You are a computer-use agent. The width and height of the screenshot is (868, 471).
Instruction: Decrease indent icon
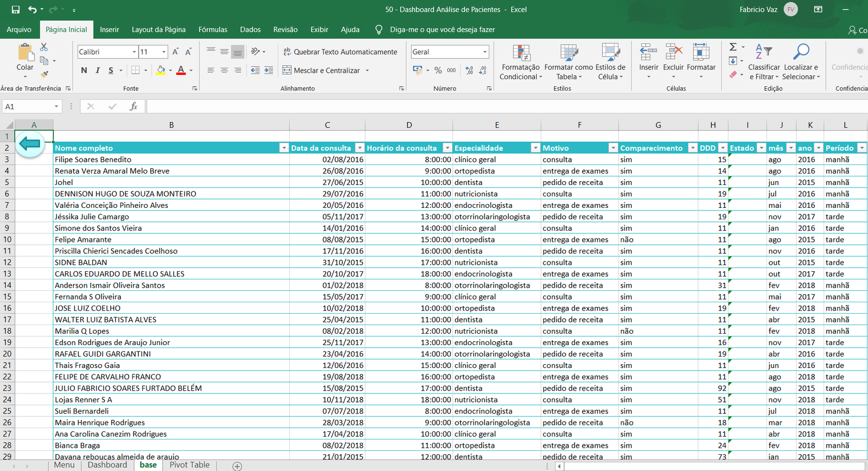[x=255, y=70]
